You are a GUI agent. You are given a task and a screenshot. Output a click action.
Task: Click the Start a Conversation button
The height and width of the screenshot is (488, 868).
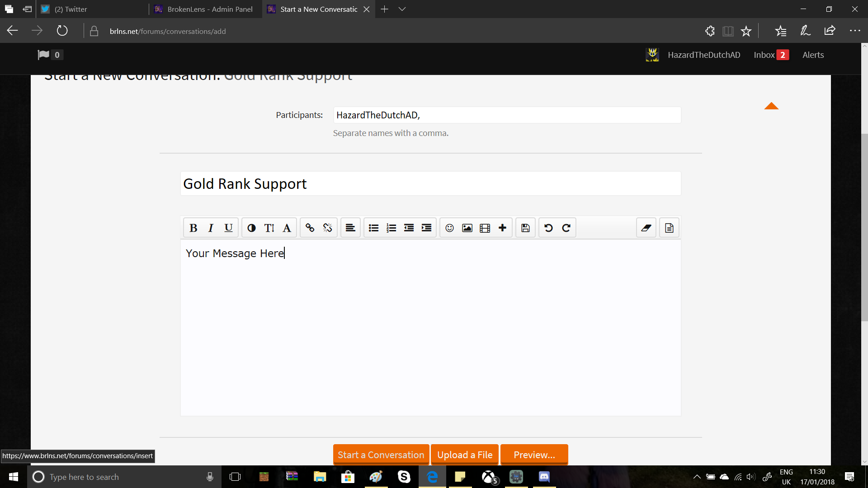(x=381, y=455)
